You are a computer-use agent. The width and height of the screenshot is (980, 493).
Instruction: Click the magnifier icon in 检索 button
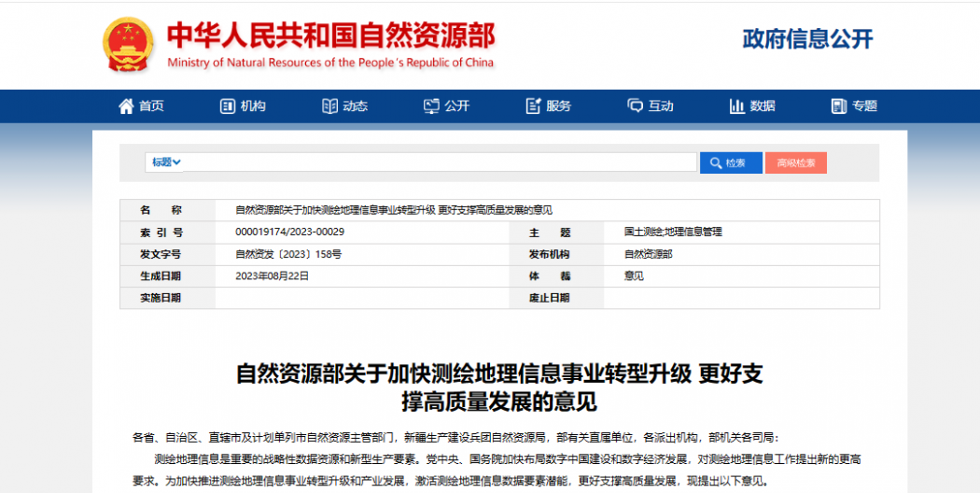point(715,163)
